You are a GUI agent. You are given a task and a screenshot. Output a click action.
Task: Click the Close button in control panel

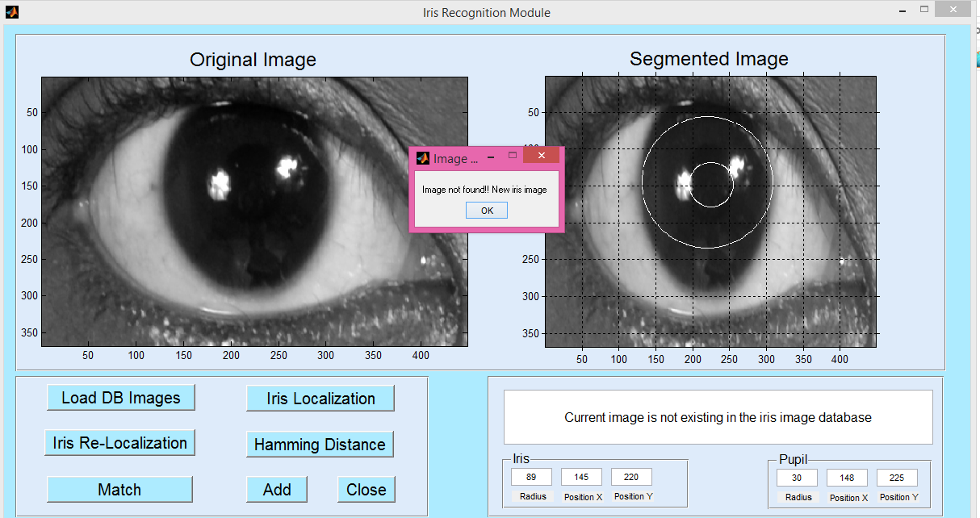pos(366,490)
